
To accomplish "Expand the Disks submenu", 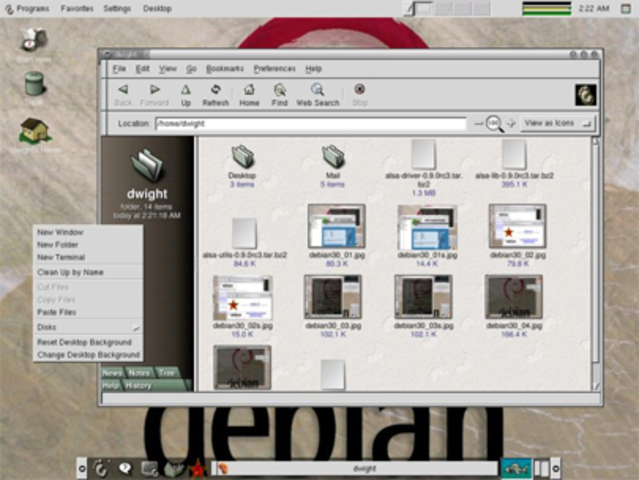I will pyautogui.click(x=88, y=327).
